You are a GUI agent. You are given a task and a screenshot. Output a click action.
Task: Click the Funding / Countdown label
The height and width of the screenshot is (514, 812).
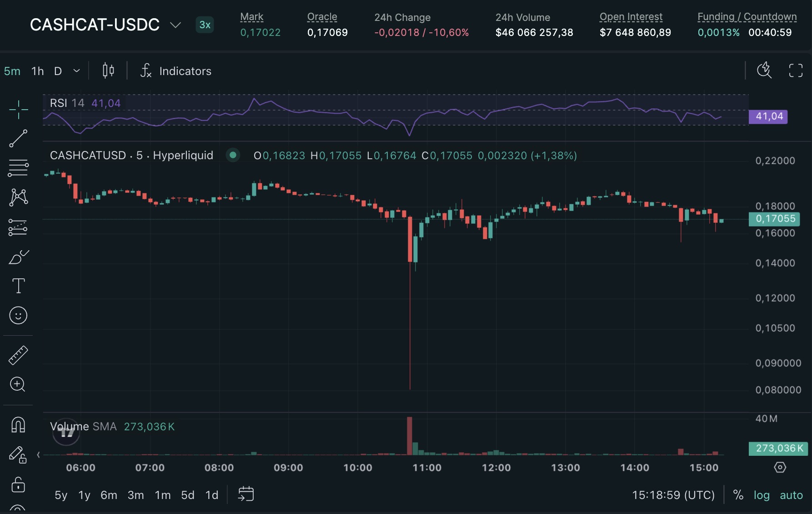(747, 17)
